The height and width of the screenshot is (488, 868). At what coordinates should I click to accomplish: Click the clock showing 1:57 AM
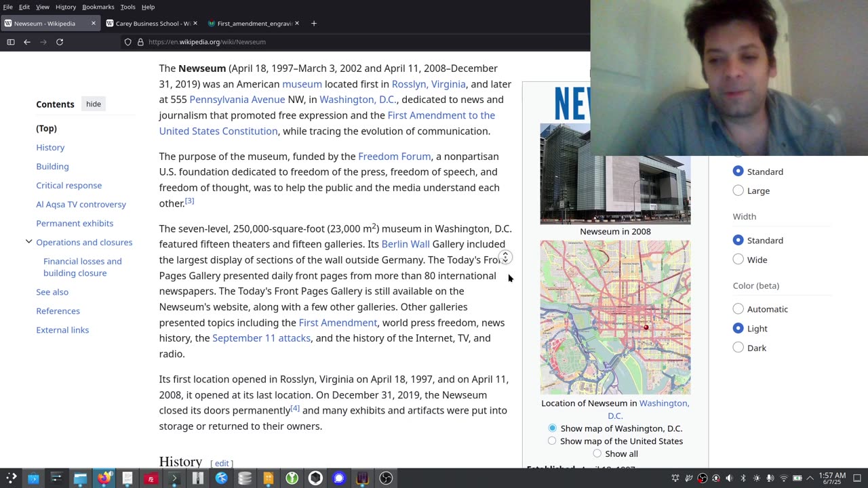tap(832, 478)
